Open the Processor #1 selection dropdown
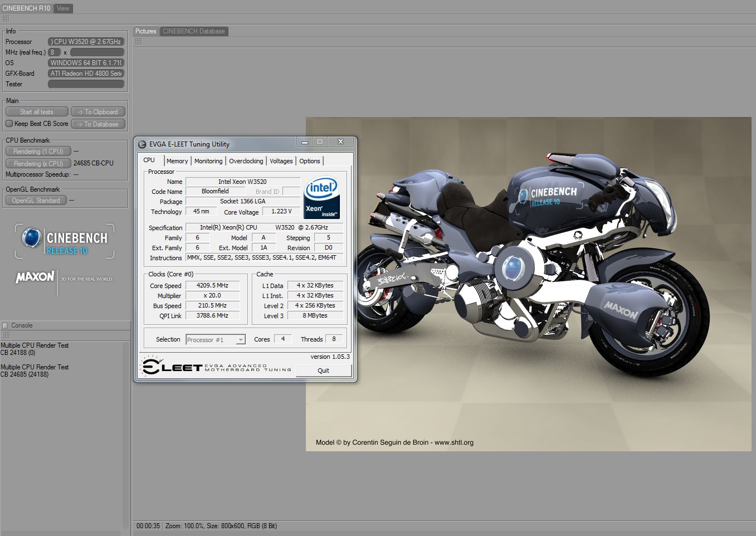The image size is (756, 536). tap(215, 339)
